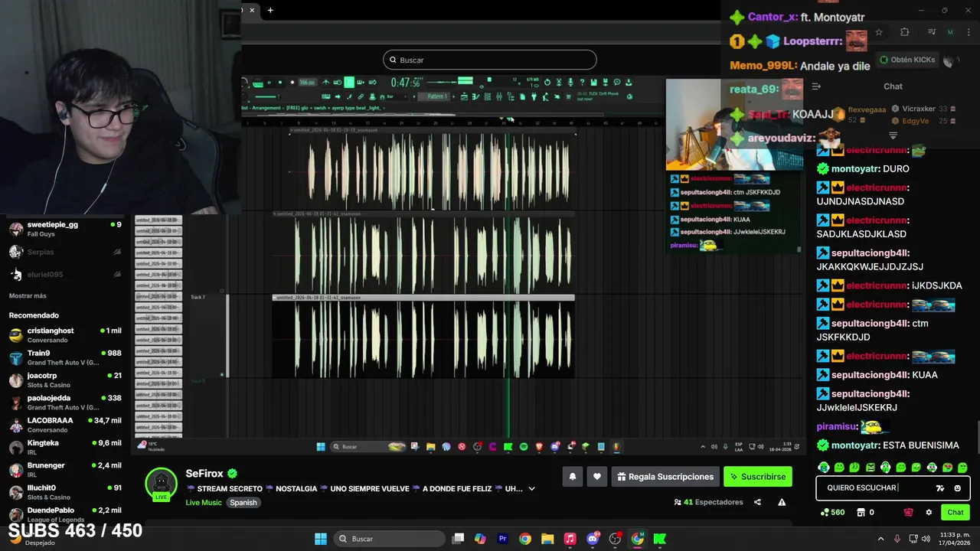The height and width of the screenshot is (551, 980).
Task: Collapse chat with the arrow icon
Action: click(x=816, y=86)
